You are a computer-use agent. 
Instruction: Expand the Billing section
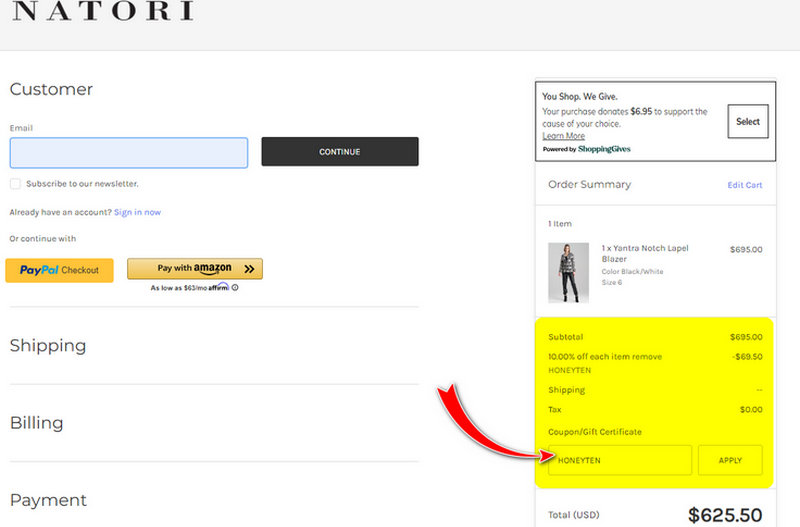click(36, 423)
